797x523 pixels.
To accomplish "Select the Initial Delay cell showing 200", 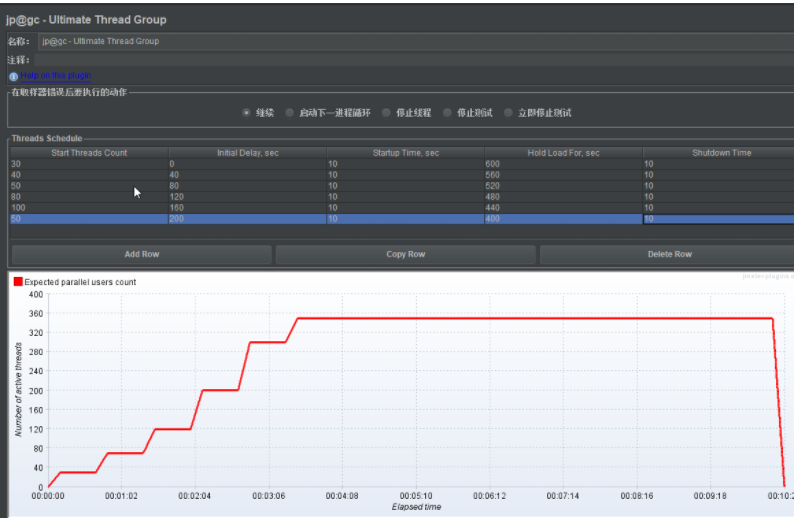I will click(x=248, y=219).
